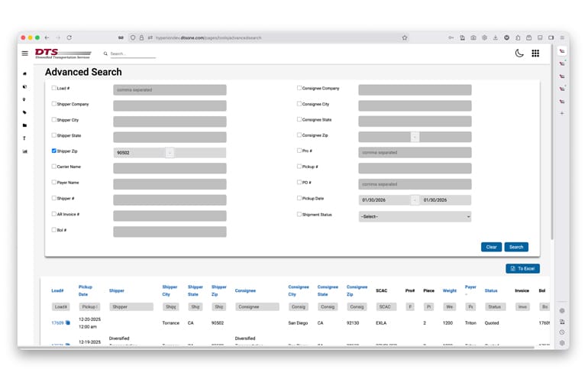The height and width of the screenshot is (392, 588).
Task: Open the browser sidebar toggle icon
Action: pos(551,37)
